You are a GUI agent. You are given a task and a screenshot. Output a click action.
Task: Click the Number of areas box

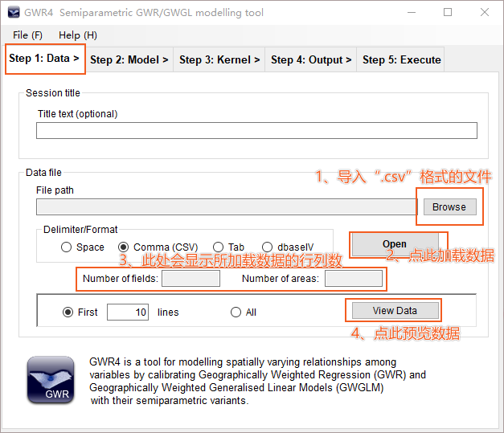(354, 279)
